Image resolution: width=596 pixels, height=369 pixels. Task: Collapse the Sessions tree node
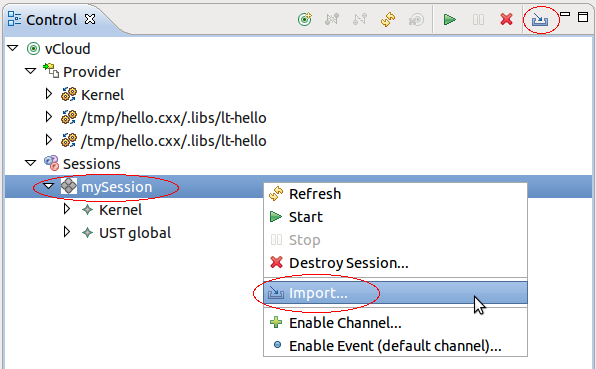pyautogui.click(x=30, y=163)
